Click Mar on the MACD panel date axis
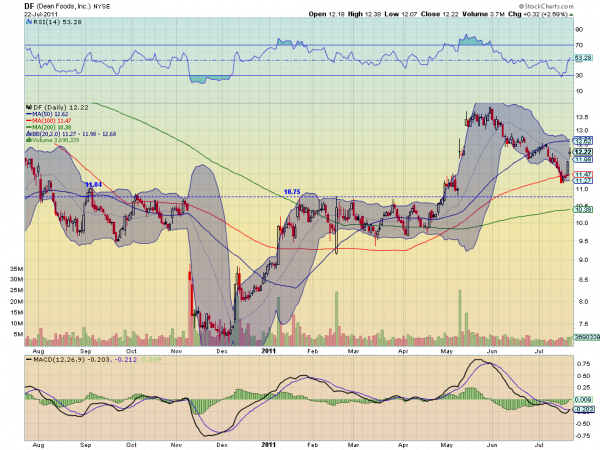Viewport: 600px width, 450px height. tap(353, 445)
